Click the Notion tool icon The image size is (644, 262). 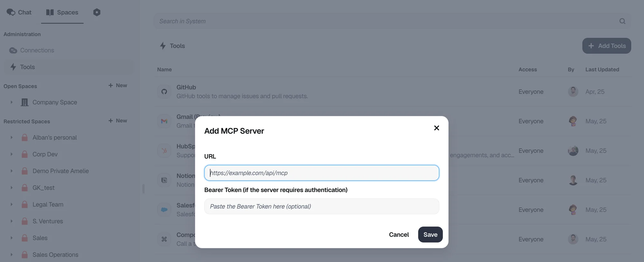(x=164, y=180)
